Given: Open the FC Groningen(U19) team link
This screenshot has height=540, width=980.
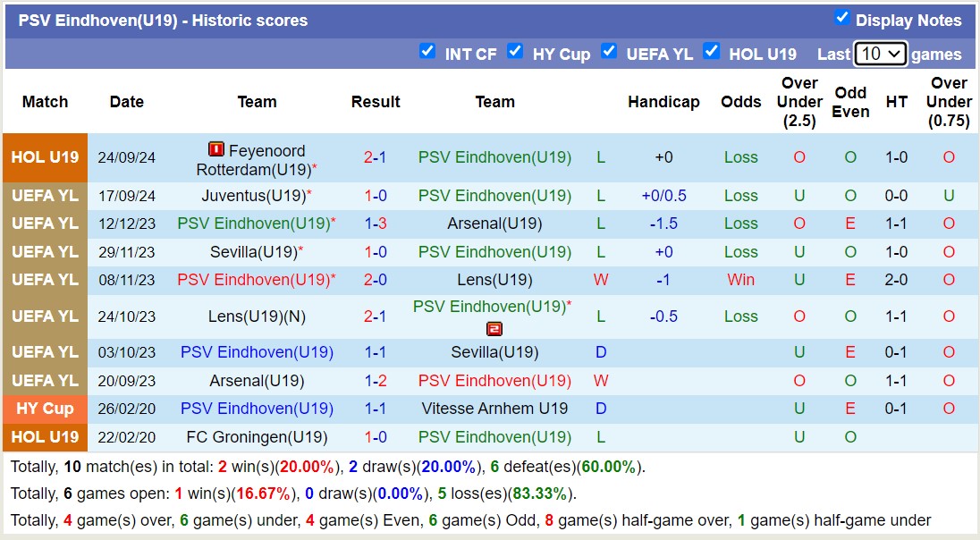Looking at the screenshot, I should coord(257,437).
